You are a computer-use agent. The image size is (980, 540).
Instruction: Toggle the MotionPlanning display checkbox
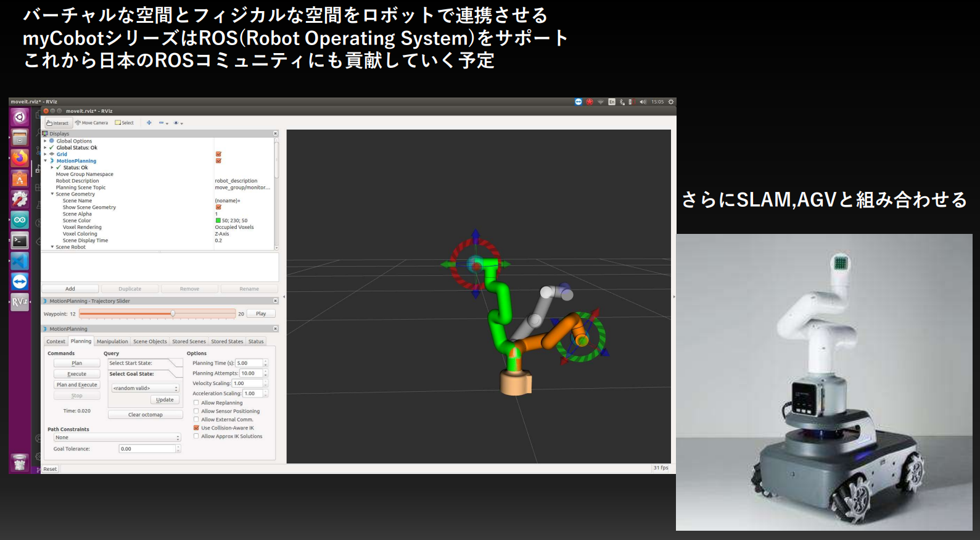tap(218, 160)
